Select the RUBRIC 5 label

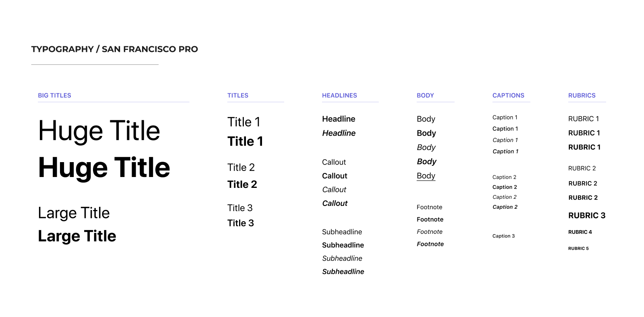tap(578, 248)
